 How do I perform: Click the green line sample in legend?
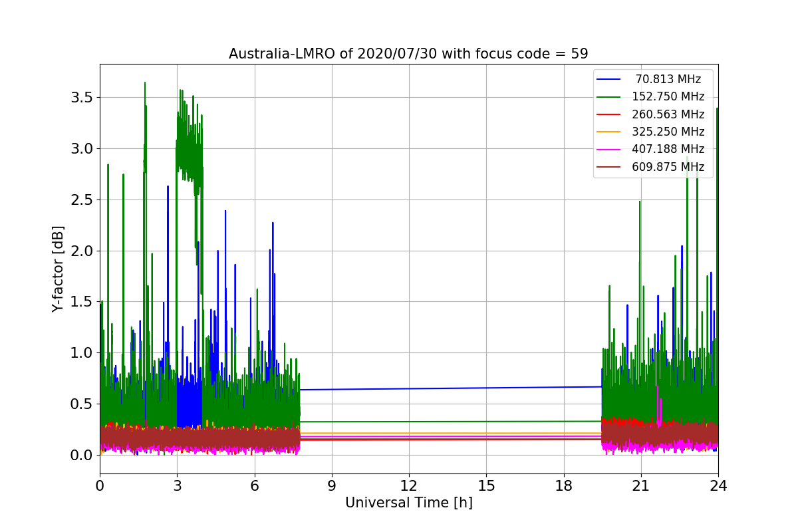(609, 97)
